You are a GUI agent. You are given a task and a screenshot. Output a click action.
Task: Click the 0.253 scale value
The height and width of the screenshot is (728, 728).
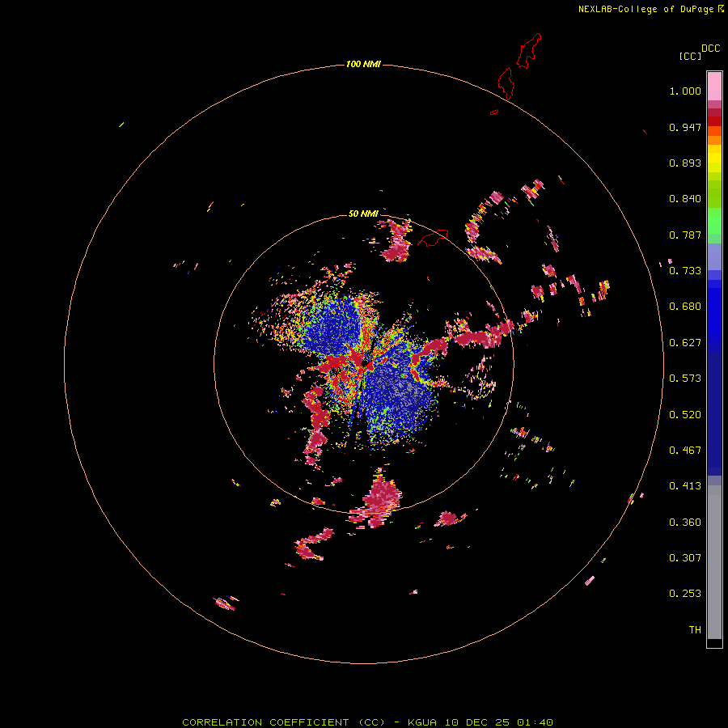[685, 594]
